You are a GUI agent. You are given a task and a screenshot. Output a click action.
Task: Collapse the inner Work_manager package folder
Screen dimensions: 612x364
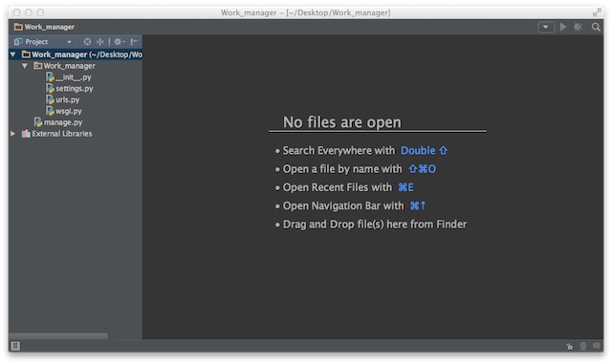(25, 66)
